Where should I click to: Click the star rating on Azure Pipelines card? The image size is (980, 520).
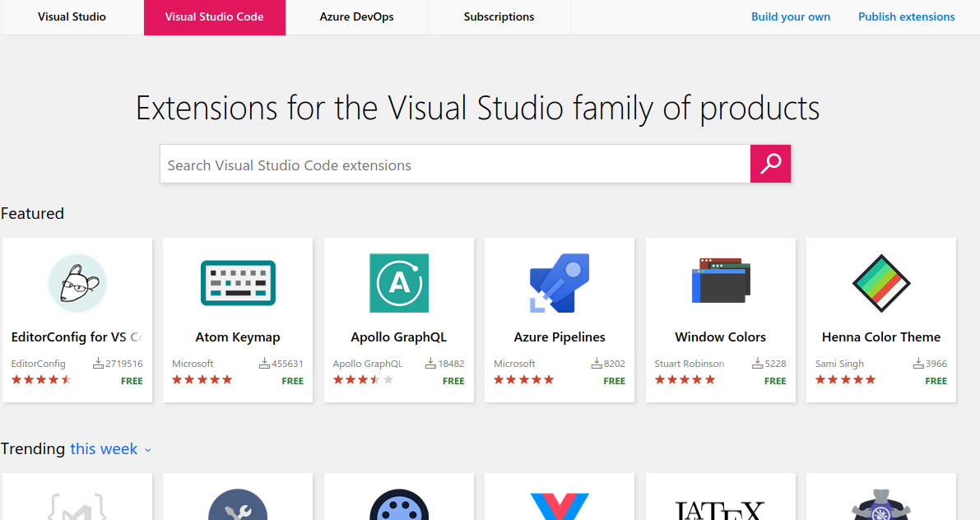(524, 379)
